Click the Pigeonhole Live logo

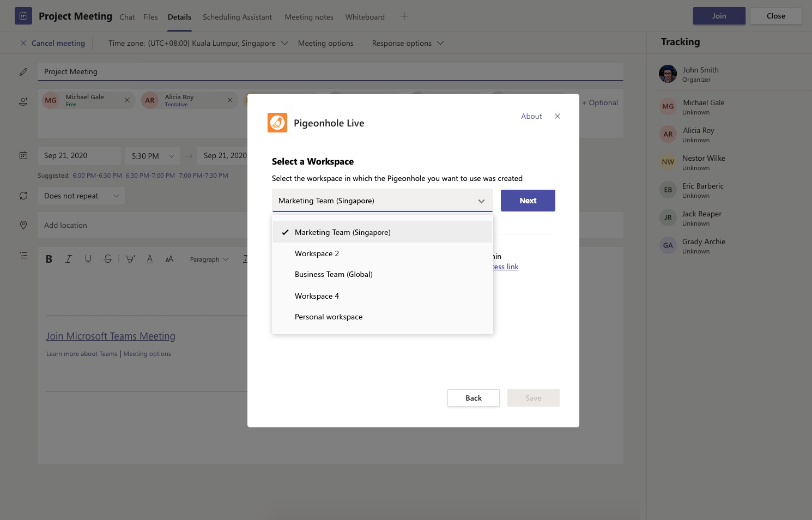(277, 123)
